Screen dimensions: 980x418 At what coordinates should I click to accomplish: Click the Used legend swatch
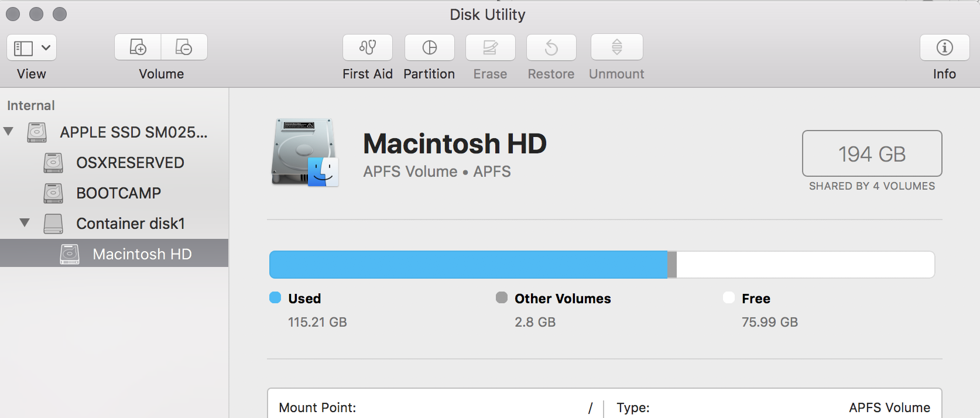[x=275, y=297]
